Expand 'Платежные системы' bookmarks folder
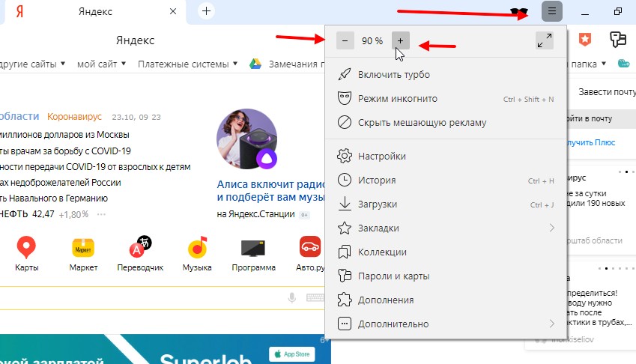636x364 pixels. [187, 64]
